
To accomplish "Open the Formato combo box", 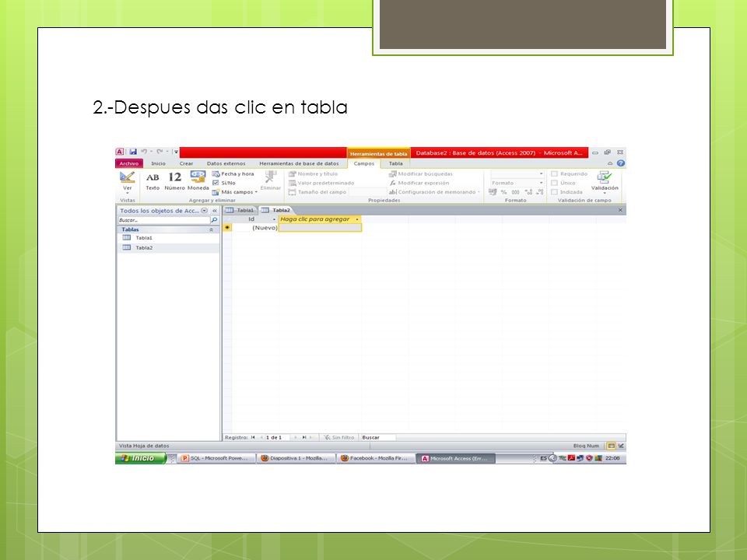I will click(517, 183).
